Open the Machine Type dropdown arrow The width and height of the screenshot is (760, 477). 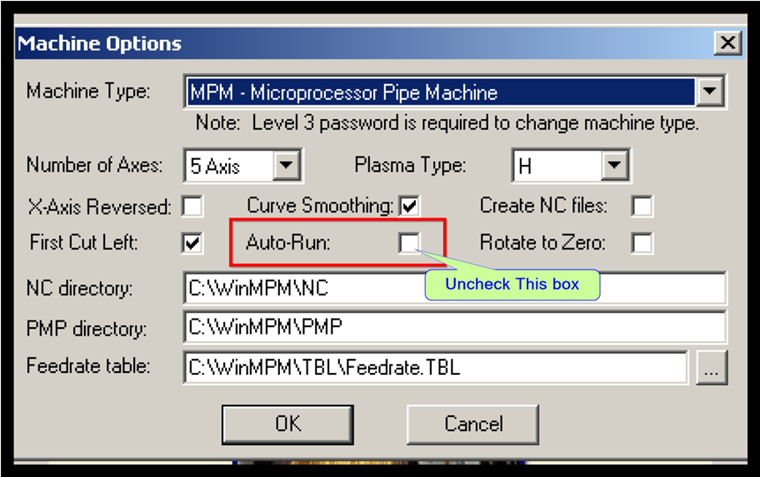710,91
